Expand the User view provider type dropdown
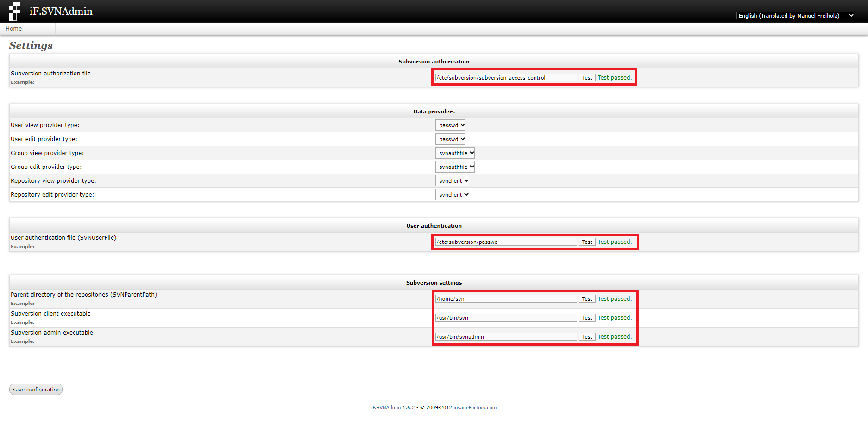This screenshot has width=868, height=434. pyautogui.click(x=450, y=125)
